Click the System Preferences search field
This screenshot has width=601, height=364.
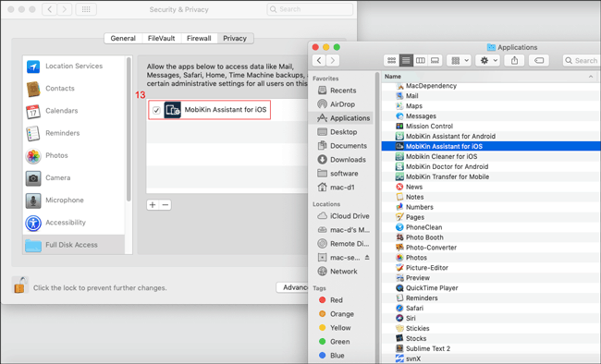click(x=310, y=9)
